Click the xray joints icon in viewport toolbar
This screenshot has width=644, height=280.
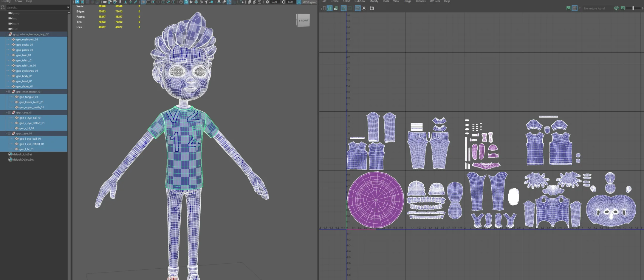tap(259, 2)
